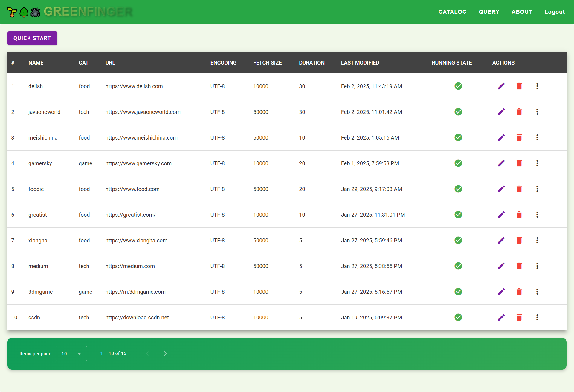Open more options for medium

537,266
